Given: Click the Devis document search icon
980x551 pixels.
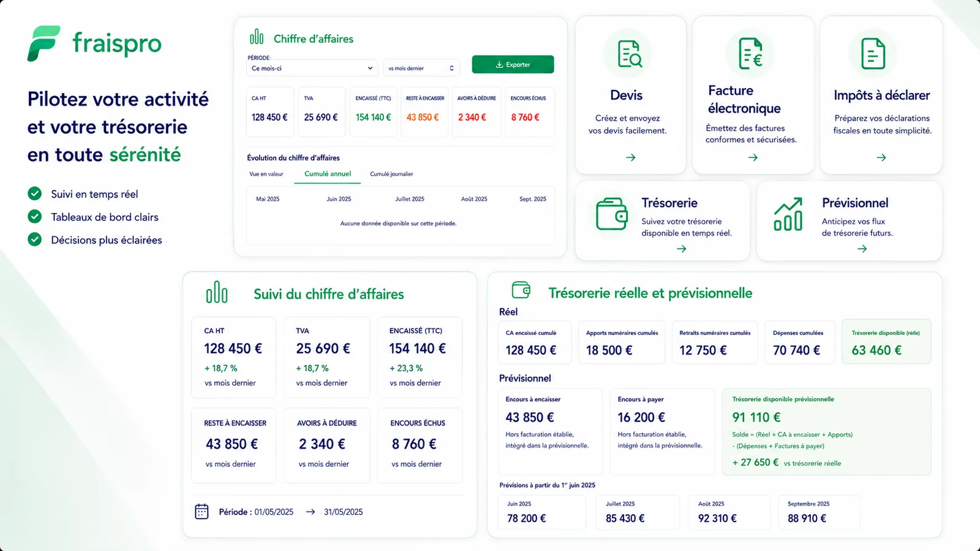Looking at the screenshot, I should pos(629,54).
